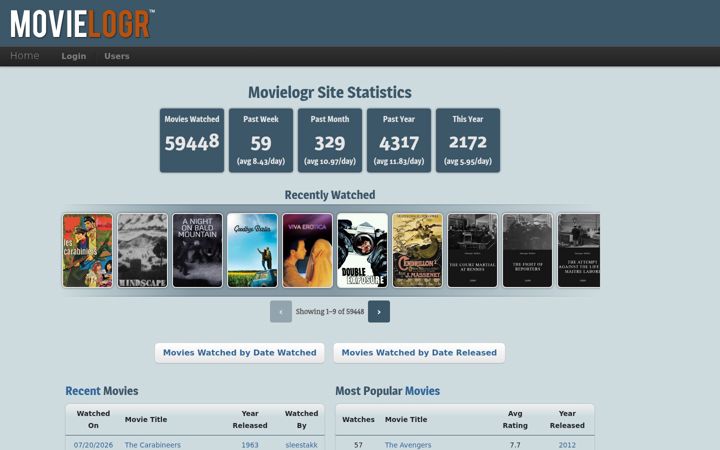Click the Recent Movies heading

(x=101, y=391)
